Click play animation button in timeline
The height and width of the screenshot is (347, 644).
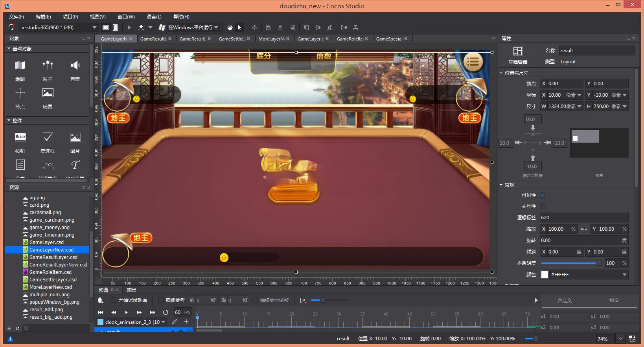pos(126,312)
